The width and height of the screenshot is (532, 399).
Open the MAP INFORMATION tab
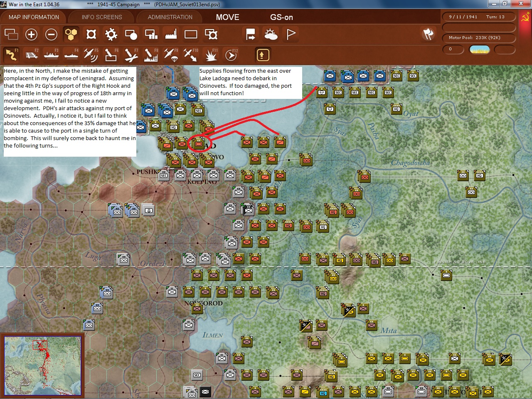[x=34, y=17]
